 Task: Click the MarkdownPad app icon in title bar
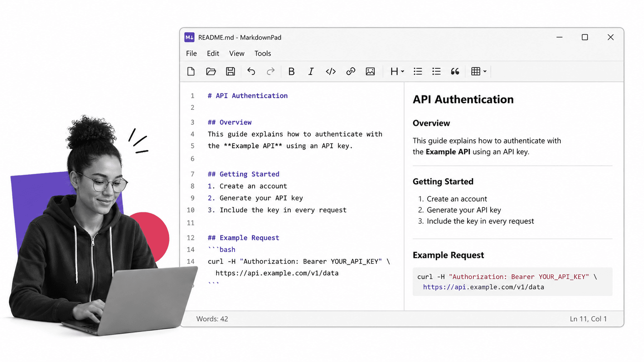190,37
